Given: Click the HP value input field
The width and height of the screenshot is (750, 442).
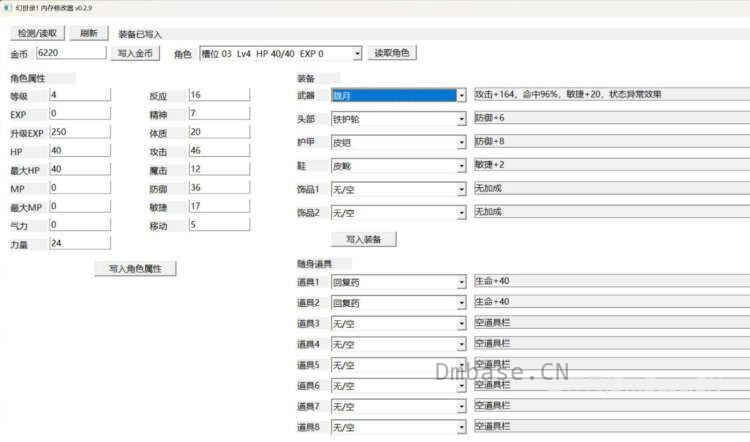Looking at the screenshot, I should [80, 151].
